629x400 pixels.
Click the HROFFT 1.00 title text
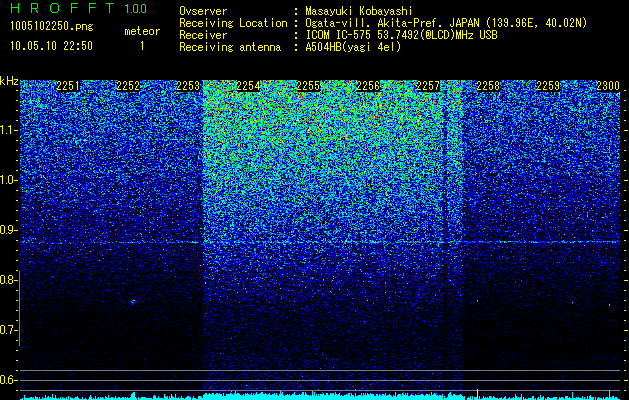point(79,8)
